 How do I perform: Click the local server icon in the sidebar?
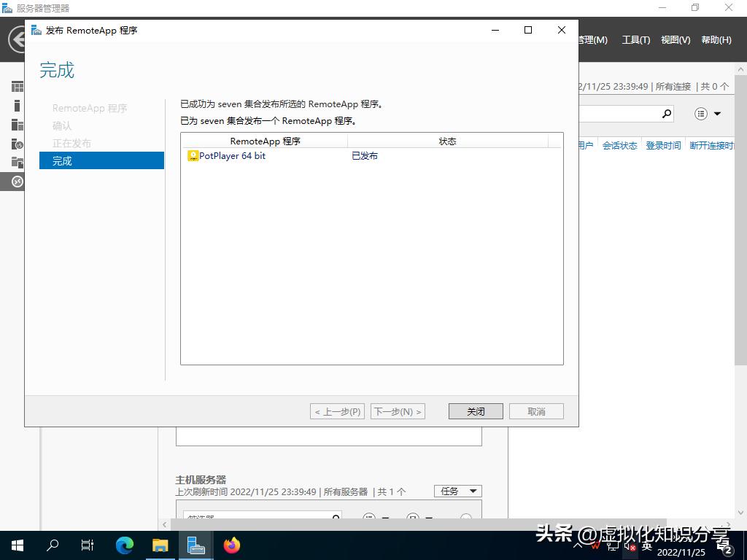click(x=16, y=105)
